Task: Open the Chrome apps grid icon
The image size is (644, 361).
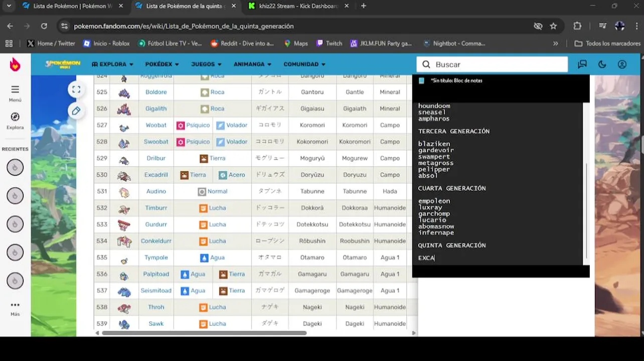Action: tap(9, 44)
